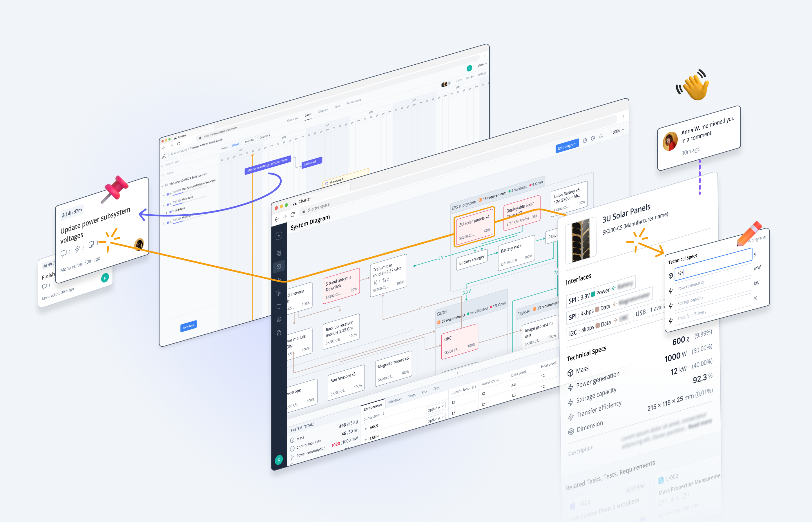Image resolution: width=812 pixels, height=522 pixels.
Task: Collapse the Thruster X-MK24 Test Launch task tree
Action: pos(163,186)
